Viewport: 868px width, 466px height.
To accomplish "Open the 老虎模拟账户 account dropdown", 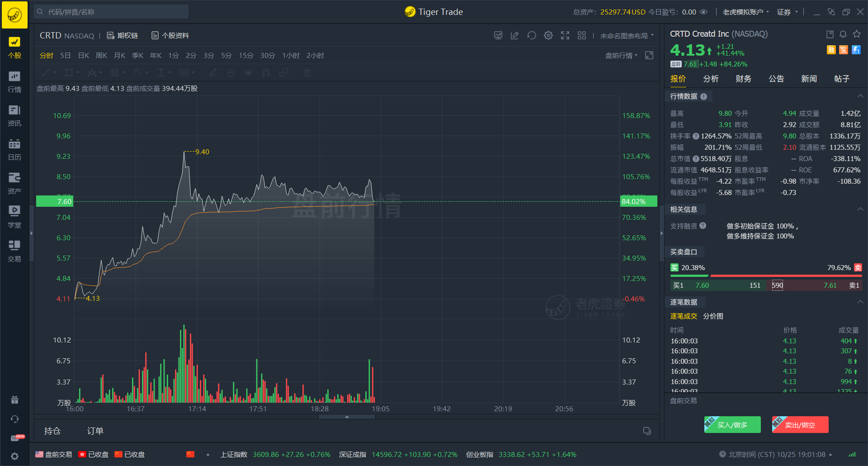I will tap(745, 12).
